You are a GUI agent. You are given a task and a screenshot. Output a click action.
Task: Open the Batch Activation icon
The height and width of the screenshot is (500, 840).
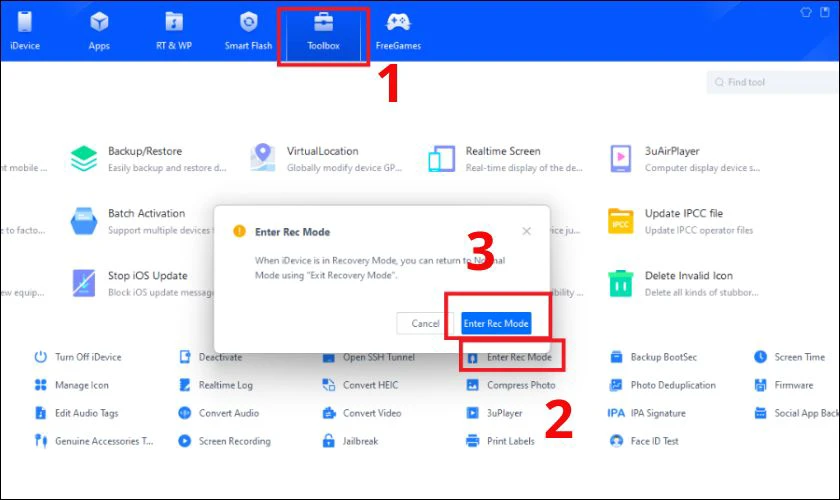coord(84,221)
